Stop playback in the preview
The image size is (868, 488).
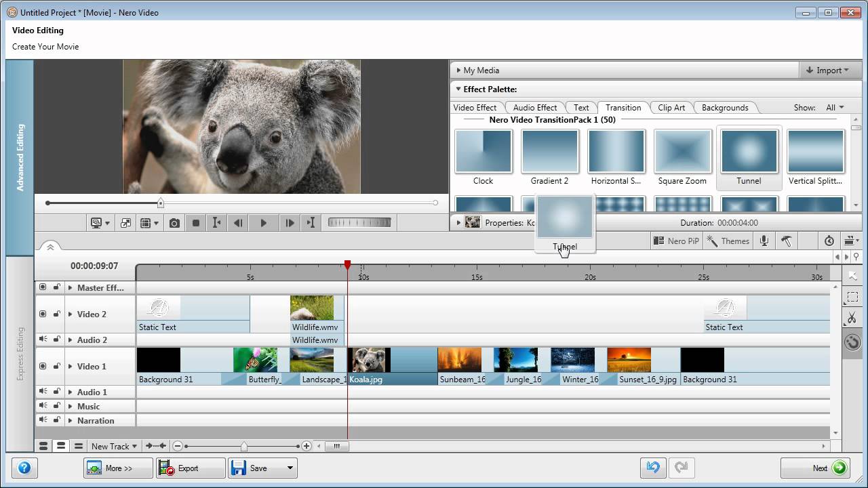[x=196, y=223]
